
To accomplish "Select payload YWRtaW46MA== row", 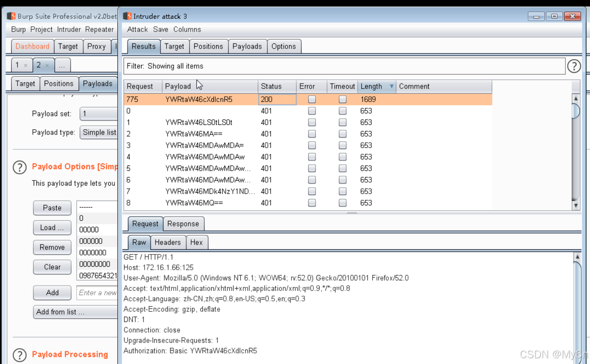I will tap(308, 134).
